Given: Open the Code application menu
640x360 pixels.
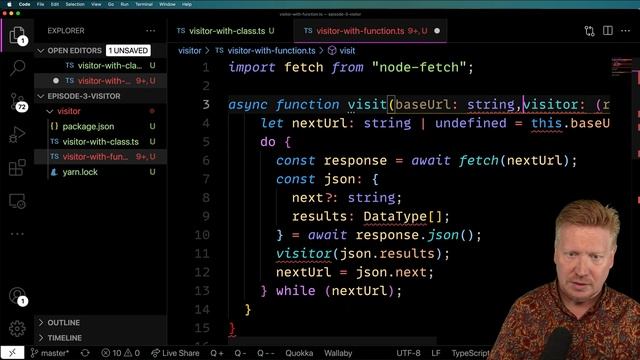Looking at the screenshot, I should [24, 4].
